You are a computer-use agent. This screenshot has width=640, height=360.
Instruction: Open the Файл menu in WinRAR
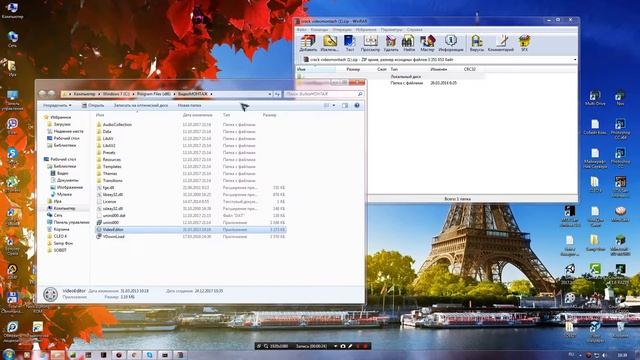tap(301, 30)
